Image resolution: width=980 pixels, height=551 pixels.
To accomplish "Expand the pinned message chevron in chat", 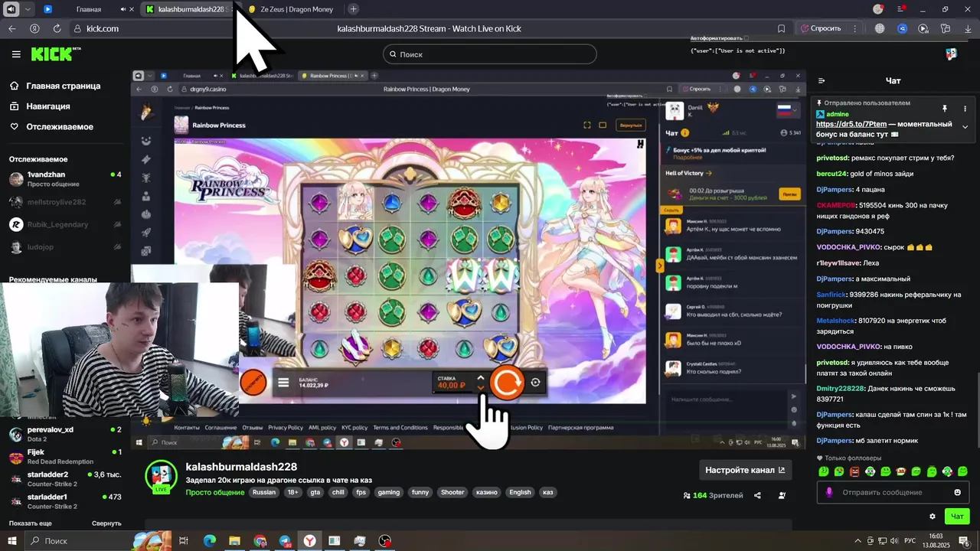I will (x=965, y=127).
